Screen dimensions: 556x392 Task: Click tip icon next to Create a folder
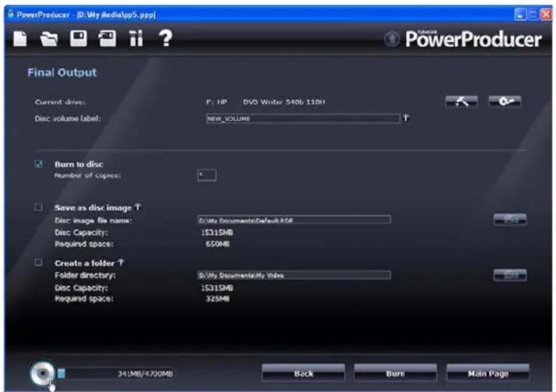(x=122, y=262)
